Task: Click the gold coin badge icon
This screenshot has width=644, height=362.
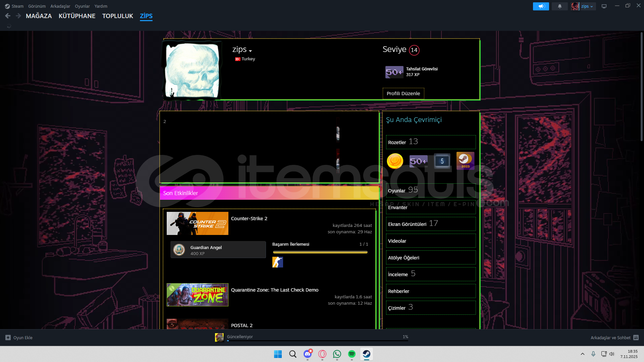Action: pyautogui.click(x=395, y=161)
